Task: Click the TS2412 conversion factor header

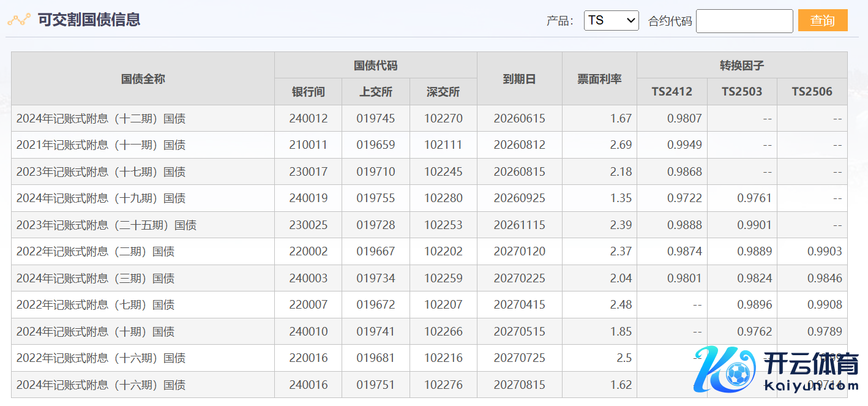Action: [x=672, y=92]
